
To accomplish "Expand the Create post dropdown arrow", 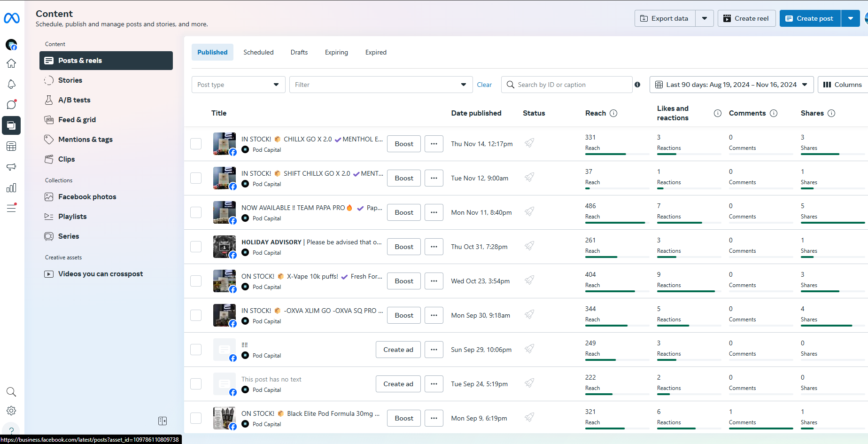I will click(x=851, y=18).
